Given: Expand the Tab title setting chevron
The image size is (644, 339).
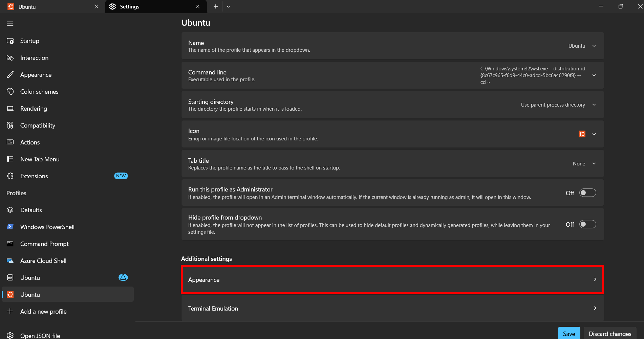Looking at the screenshot, I should point(594,164).
